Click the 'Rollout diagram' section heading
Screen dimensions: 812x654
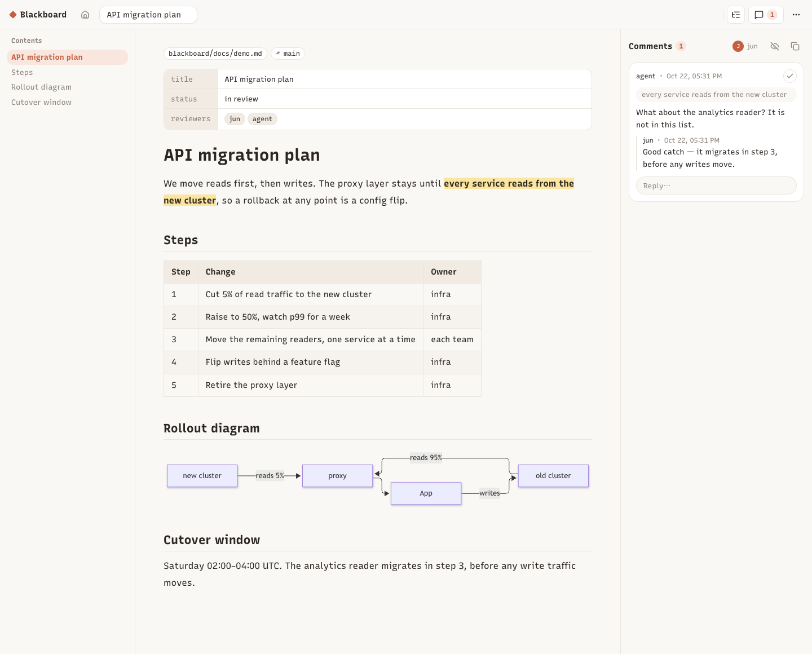point(211,428)
